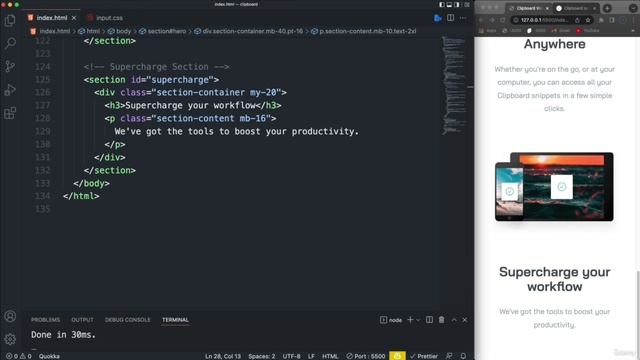
Task: Click errors and warnings count in status bar
Action: tap(19, 356)
